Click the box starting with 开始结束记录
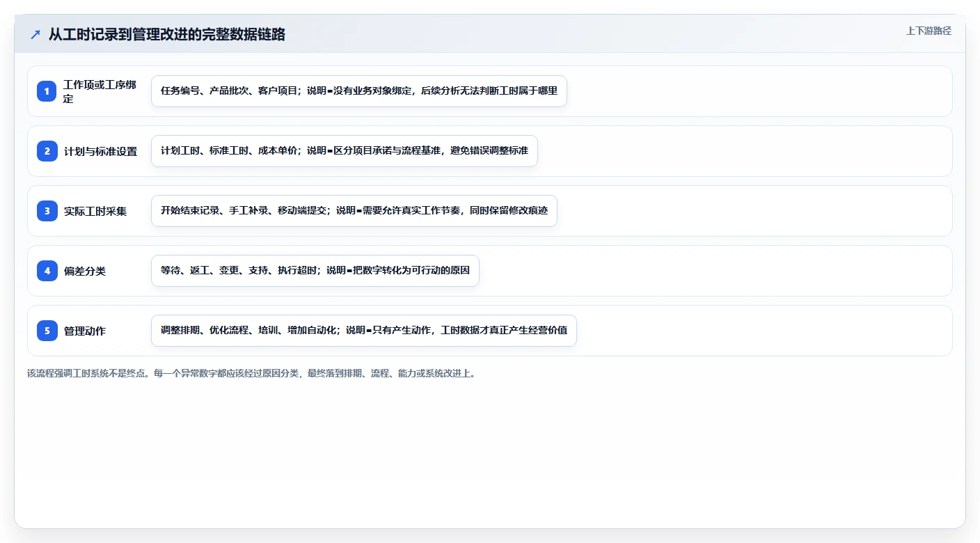The height and width of the screenshot is (543, 980). pyautogui.click(x=354, y=211)
